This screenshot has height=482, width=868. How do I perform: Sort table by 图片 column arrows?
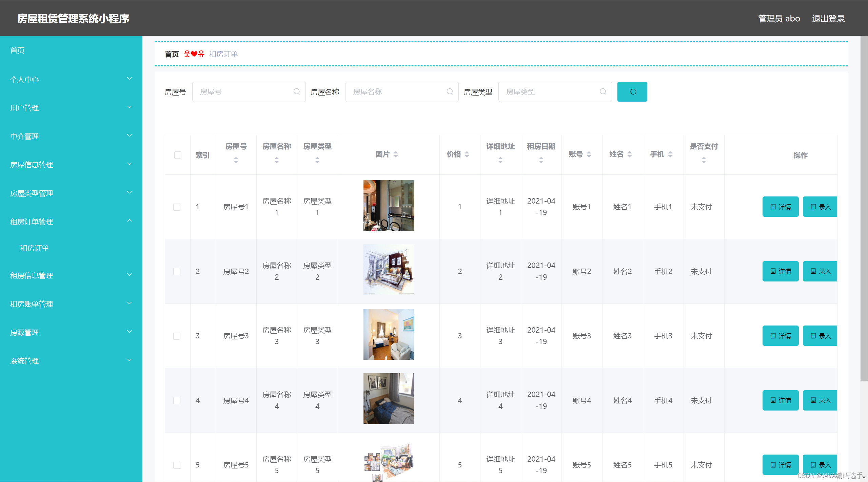point(396,154)
